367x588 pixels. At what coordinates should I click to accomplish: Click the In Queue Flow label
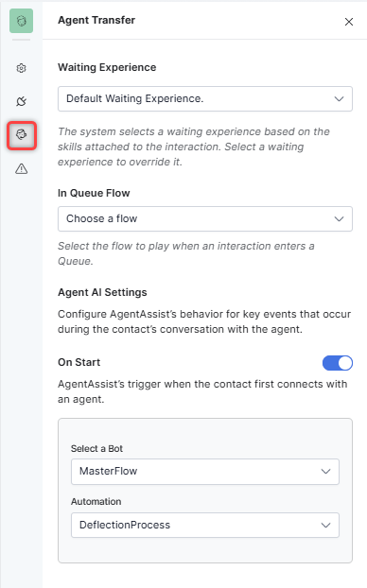point(94,193)
